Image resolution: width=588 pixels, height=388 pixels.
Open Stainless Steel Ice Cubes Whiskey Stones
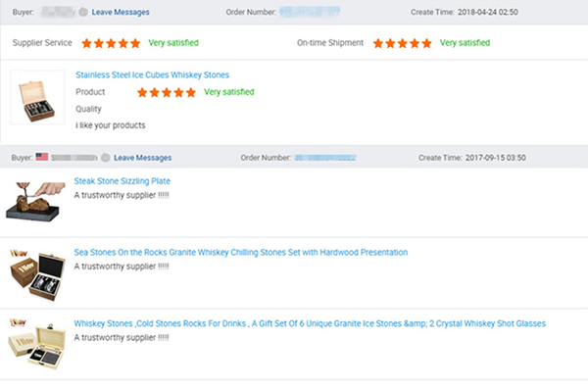152,75
